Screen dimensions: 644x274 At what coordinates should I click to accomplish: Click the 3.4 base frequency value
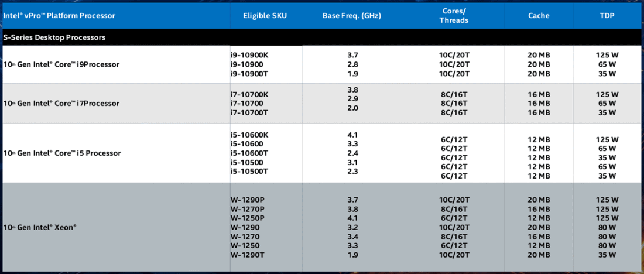(x=353, y=237)
